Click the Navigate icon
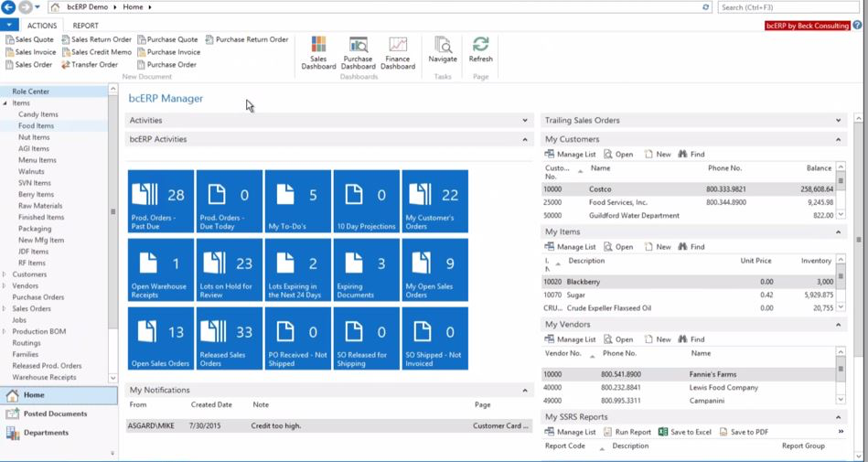The height and width of the screenshot is (462, 868). [443, 49]
